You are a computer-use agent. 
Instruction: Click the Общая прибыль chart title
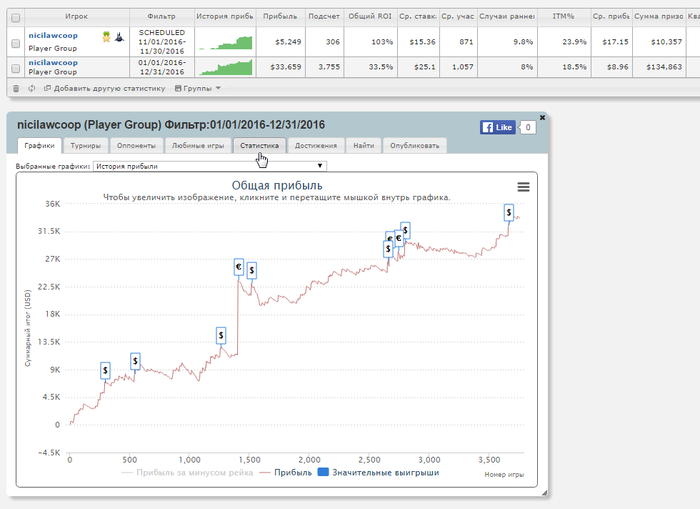pos(277,185)
